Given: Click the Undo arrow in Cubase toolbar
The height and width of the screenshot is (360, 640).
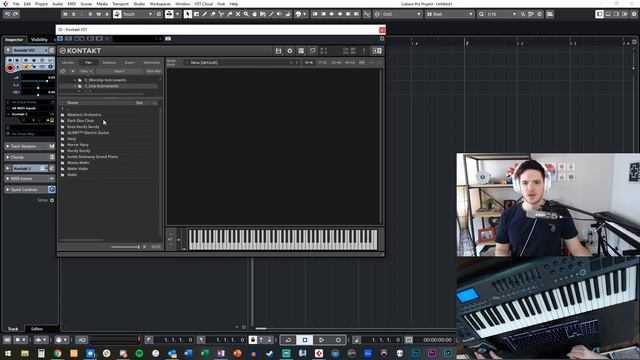Looking at the screenshot, I should [x=7, y=14].
